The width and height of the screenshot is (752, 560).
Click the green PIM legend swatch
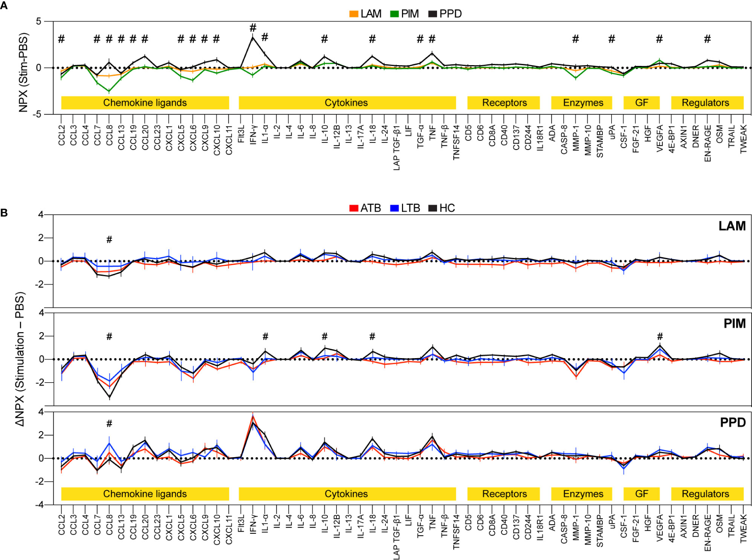394,14
